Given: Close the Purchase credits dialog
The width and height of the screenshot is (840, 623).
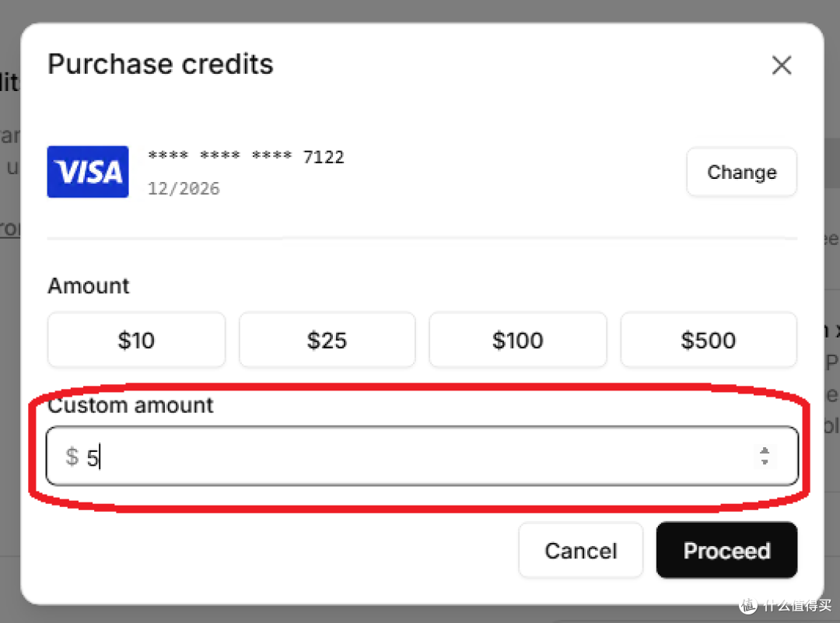Looking at the screenshot, I should (782, 65).
